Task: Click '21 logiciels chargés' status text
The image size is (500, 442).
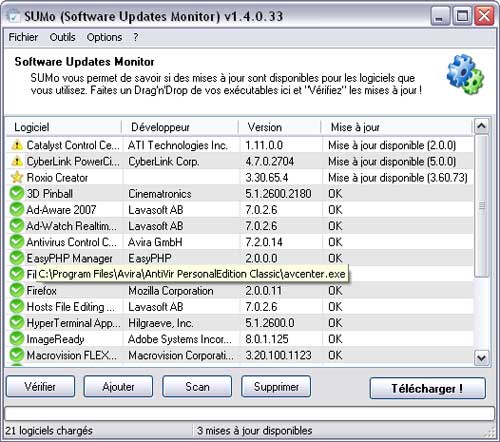Action: 49,431
